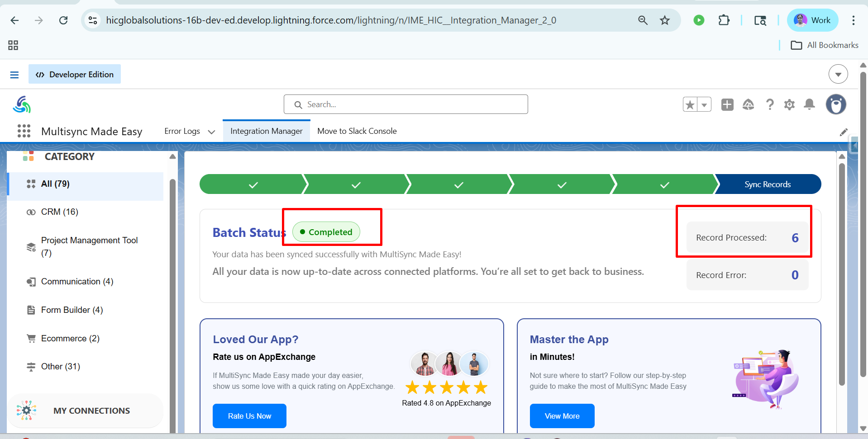Switch to Move to Slack Console tab
This screenshot has height=439, width=868.
click(x=357, y=131)
